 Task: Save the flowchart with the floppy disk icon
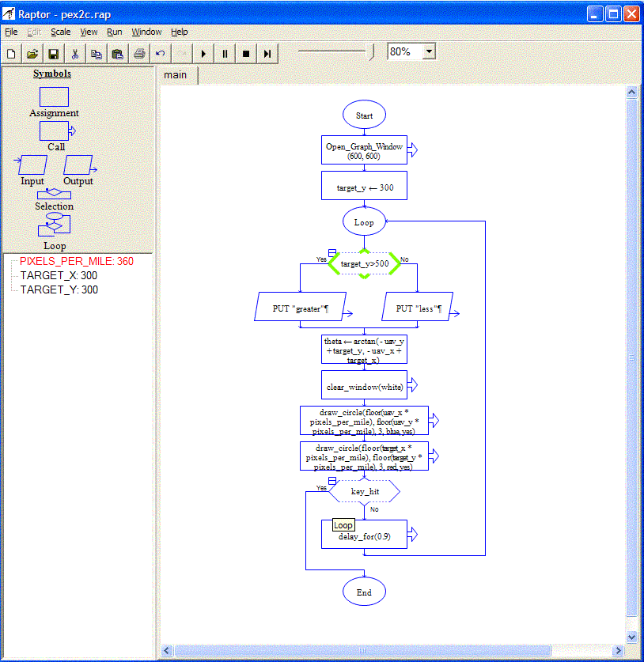click(54, 54)
